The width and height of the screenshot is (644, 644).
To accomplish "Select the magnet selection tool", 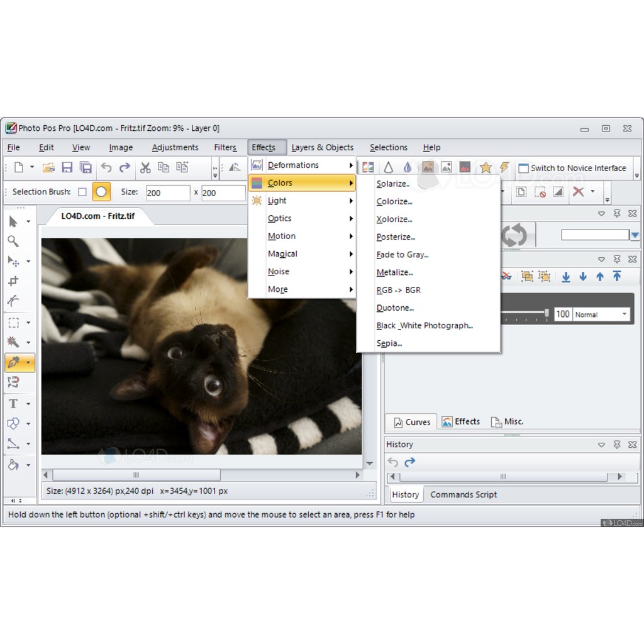I will [x=13, y=382].
